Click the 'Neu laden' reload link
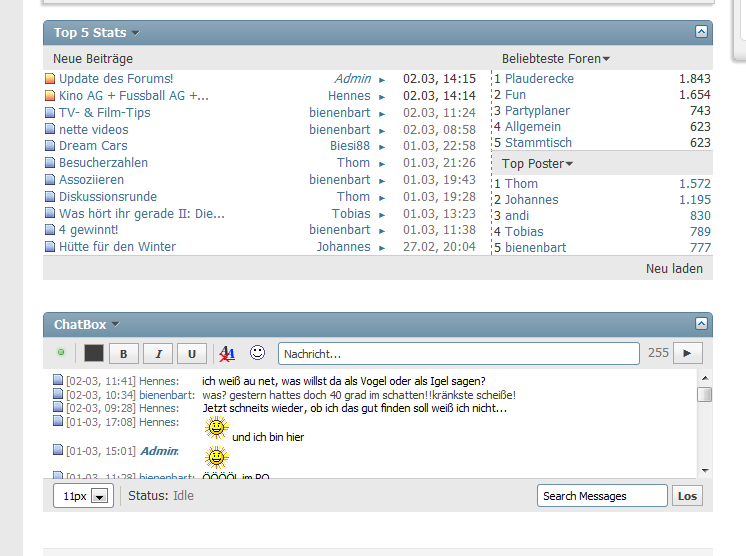 (x=674, y=268)
